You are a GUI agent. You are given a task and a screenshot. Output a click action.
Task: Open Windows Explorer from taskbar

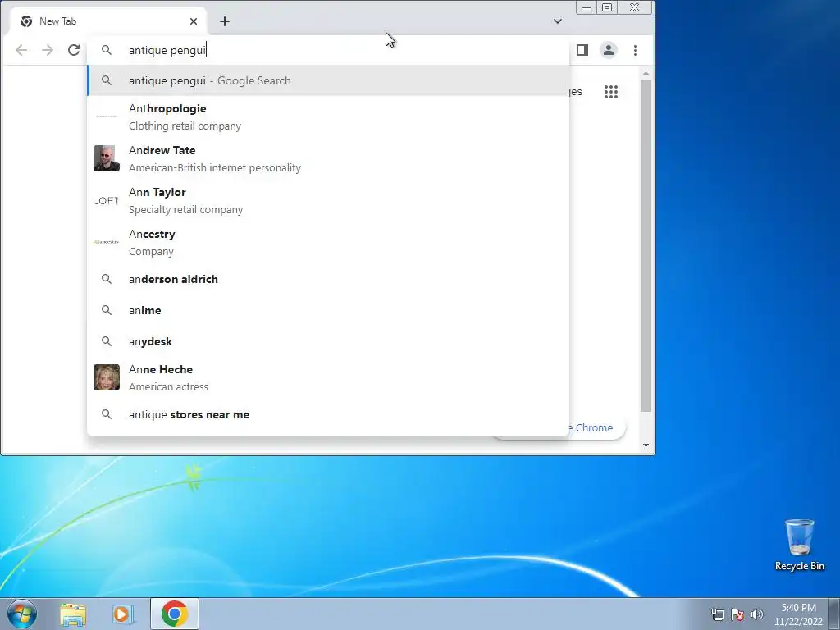click(x=73, y=614)
